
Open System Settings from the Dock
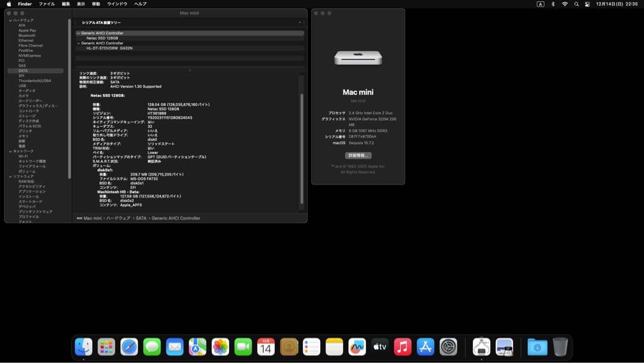[448, 346]
